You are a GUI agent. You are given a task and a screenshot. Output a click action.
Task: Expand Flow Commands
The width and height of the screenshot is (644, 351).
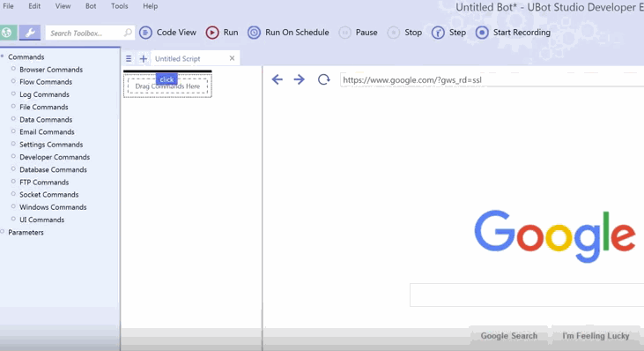[13, 81]
